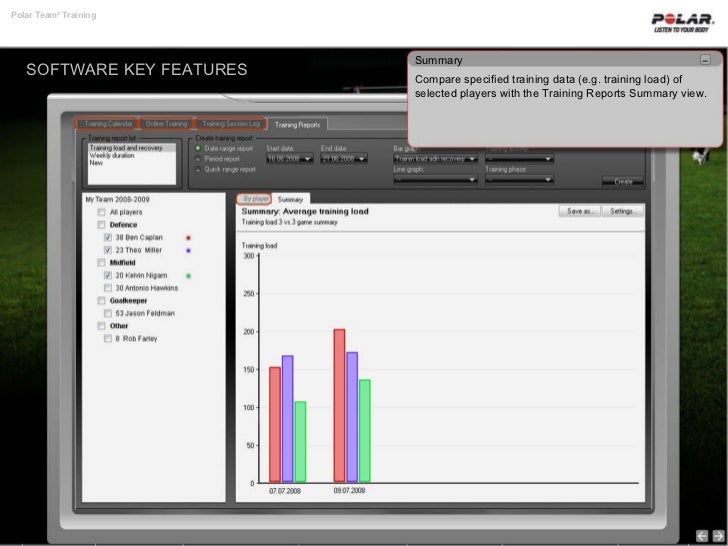This screenshot has width=728, height=546.
Task: Click purple bar for 09.07.2008
Action: click(x=352, y=417)
